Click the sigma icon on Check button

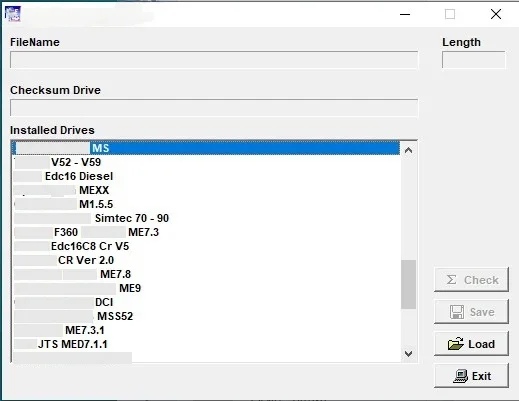451,280
